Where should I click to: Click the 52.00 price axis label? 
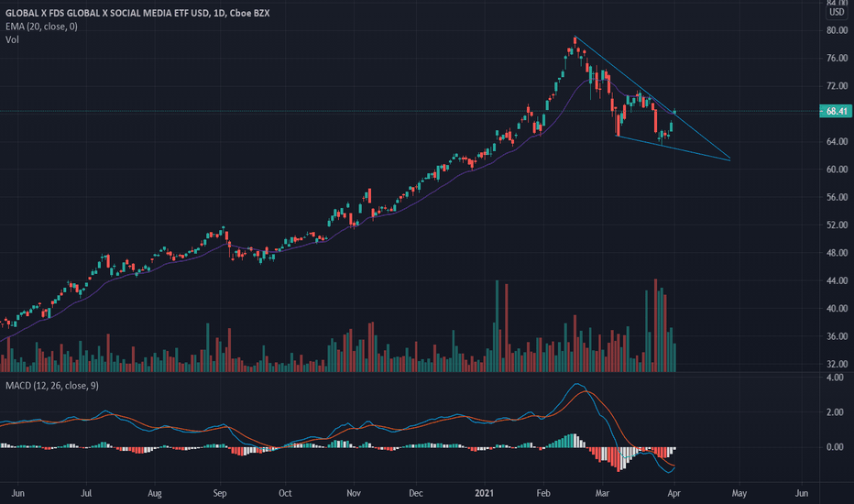coord(837,225)
